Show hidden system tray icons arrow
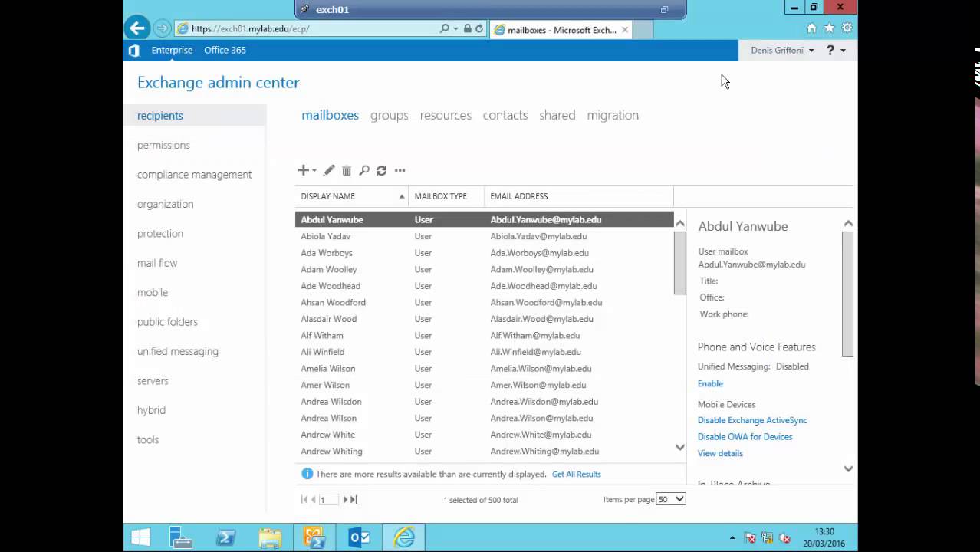 click(x=732, y=538)
